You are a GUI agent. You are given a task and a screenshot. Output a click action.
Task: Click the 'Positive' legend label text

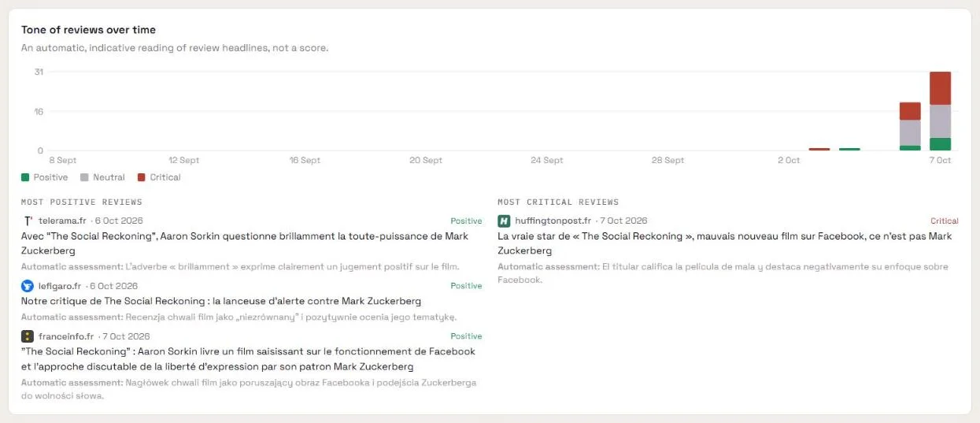click(50, 177)
